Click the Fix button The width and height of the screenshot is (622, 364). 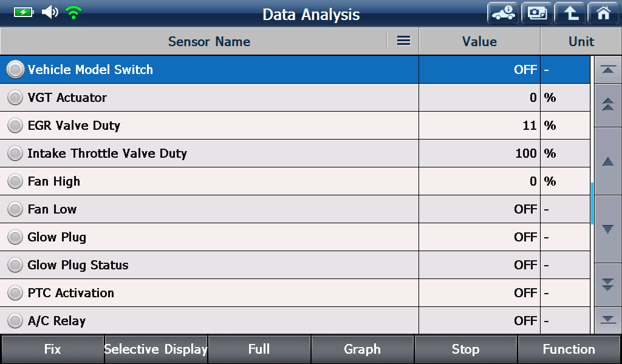click(52, 349)
